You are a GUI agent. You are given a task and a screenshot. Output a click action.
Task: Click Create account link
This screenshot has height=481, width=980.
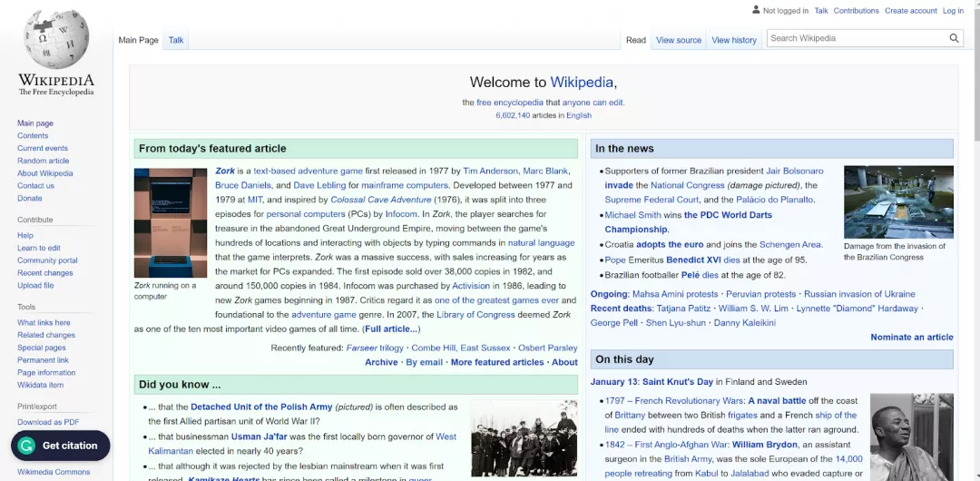pos(911,11)
